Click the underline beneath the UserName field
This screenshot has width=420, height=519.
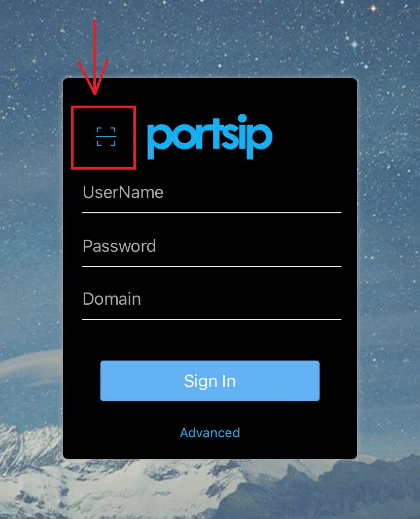pyautogui.click(x=212, y=213)
